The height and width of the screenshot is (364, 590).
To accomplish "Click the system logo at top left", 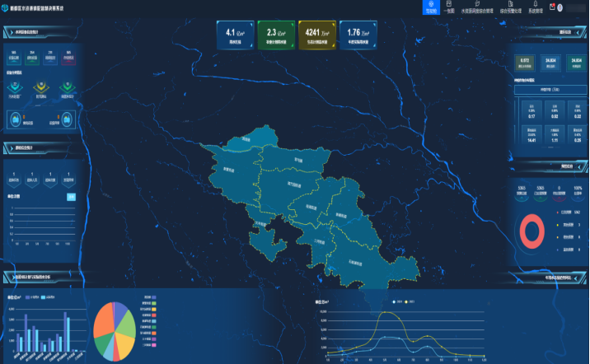I will (6, 7).
